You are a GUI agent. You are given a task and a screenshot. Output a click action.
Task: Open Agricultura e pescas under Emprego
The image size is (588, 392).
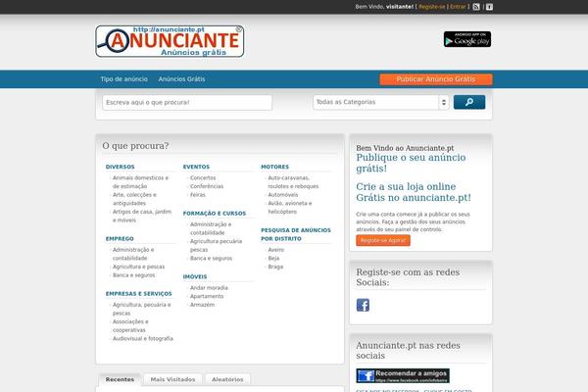pos(139,267)
